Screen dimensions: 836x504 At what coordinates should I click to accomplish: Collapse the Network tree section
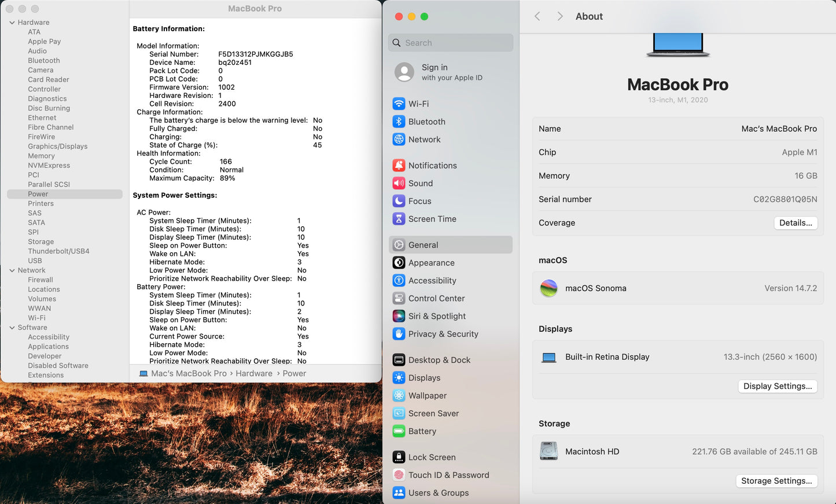12,270
